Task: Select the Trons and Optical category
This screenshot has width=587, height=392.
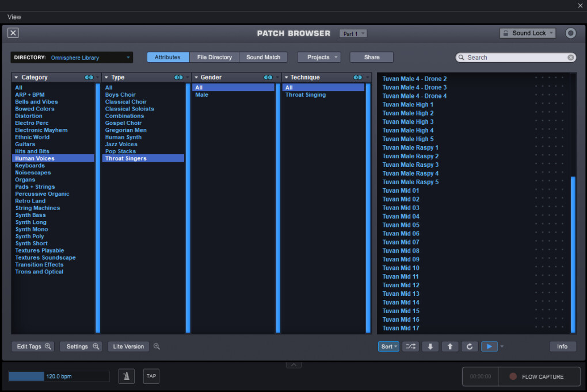Action: [53, 272]
